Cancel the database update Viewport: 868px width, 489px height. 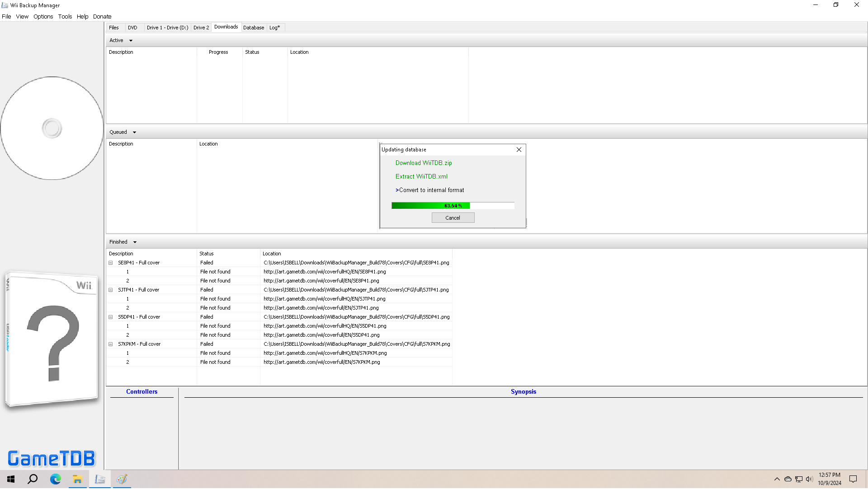453,218
